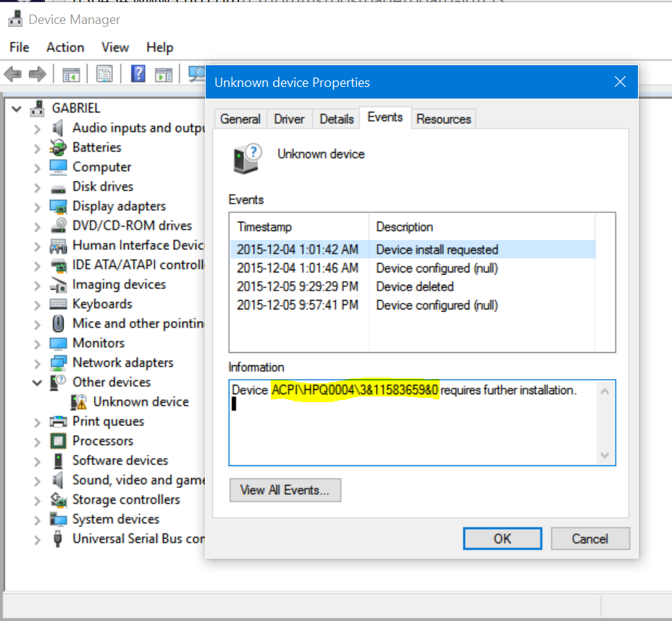Screen dimensions: 672x621
Task: Collapse the GABRIEL root node
Action: (17, 109)
